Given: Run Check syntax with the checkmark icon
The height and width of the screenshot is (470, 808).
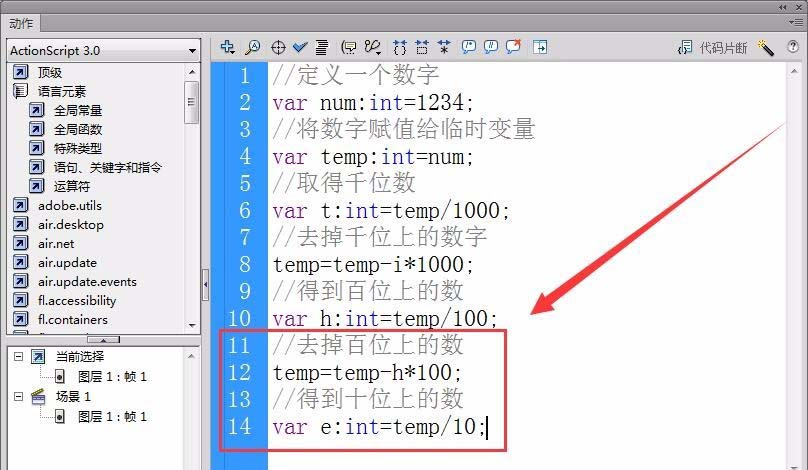Looking at the screenshot, I should [x=300, y=47].
